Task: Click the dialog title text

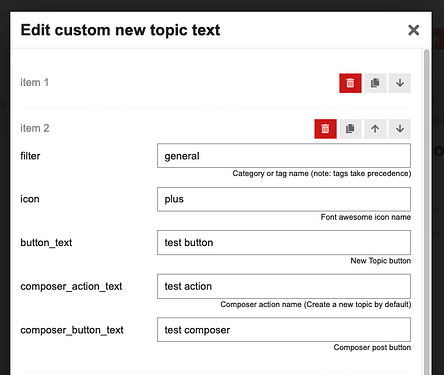Action: (x=120, y=30)
